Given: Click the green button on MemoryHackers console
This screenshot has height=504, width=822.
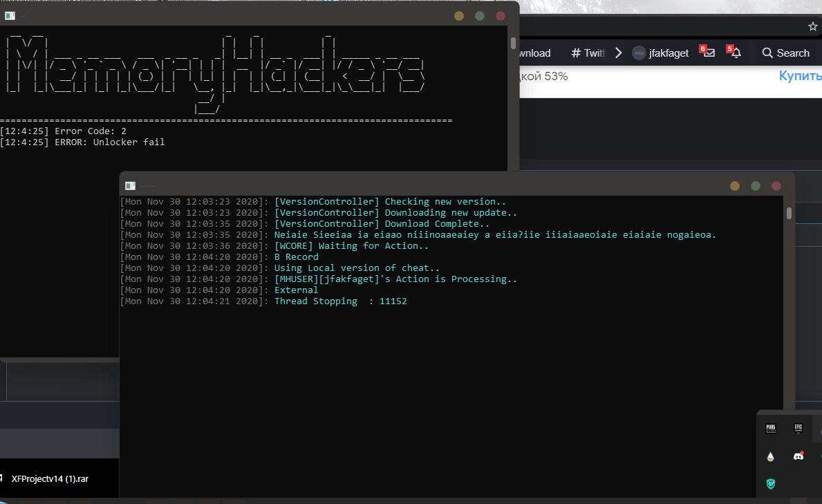Looking at the screenshot, I should pos(480,16).
